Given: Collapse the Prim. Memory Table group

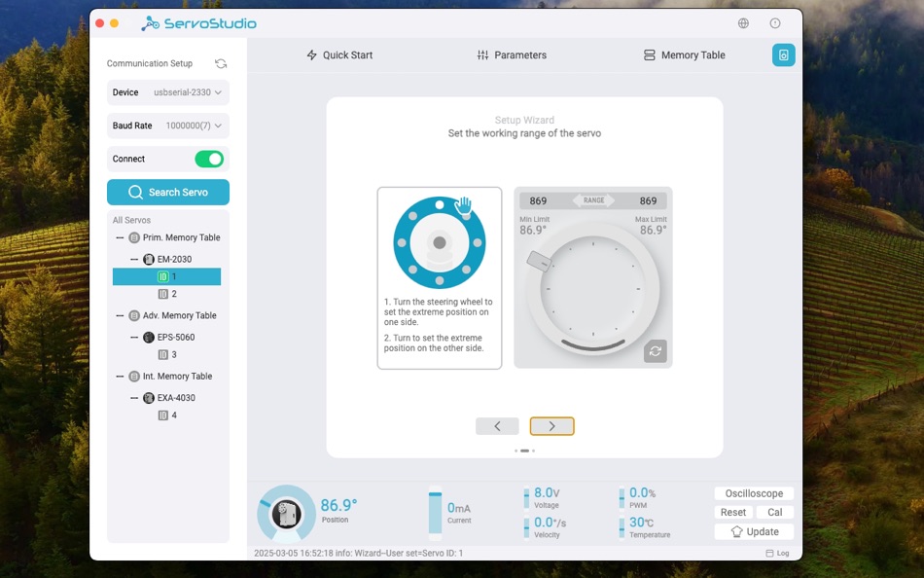Looking at the screenshot, I should pos(120,237).
